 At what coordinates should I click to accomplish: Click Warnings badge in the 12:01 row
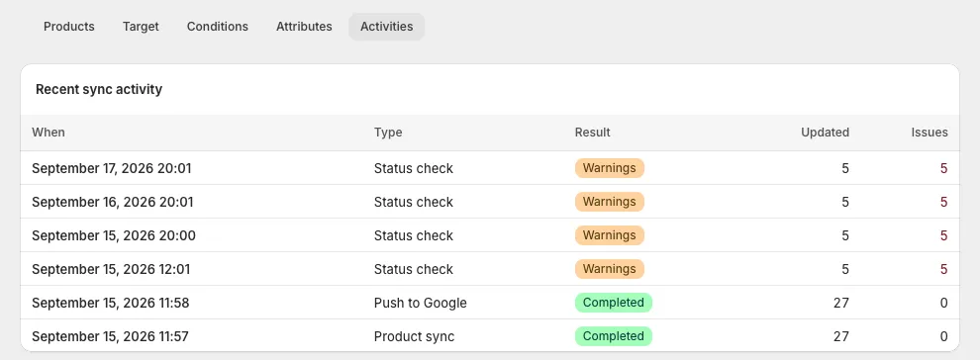click(x=610, y=269)
